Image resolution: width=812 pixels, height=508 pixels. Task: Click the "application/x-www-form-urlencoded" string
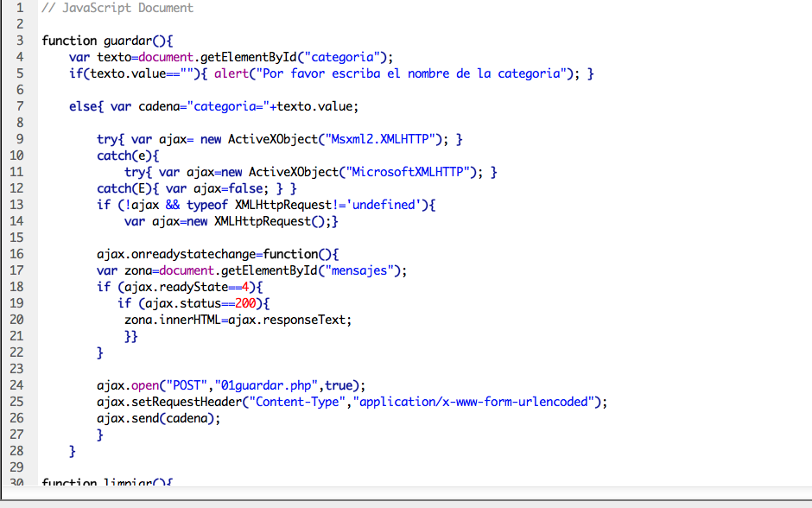[473, 402]
